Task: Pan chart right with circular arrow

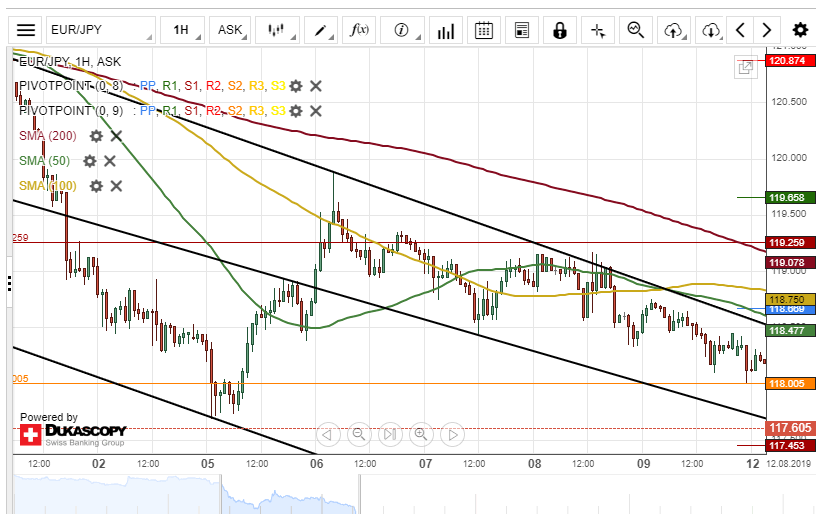Action: coord(453,435)
